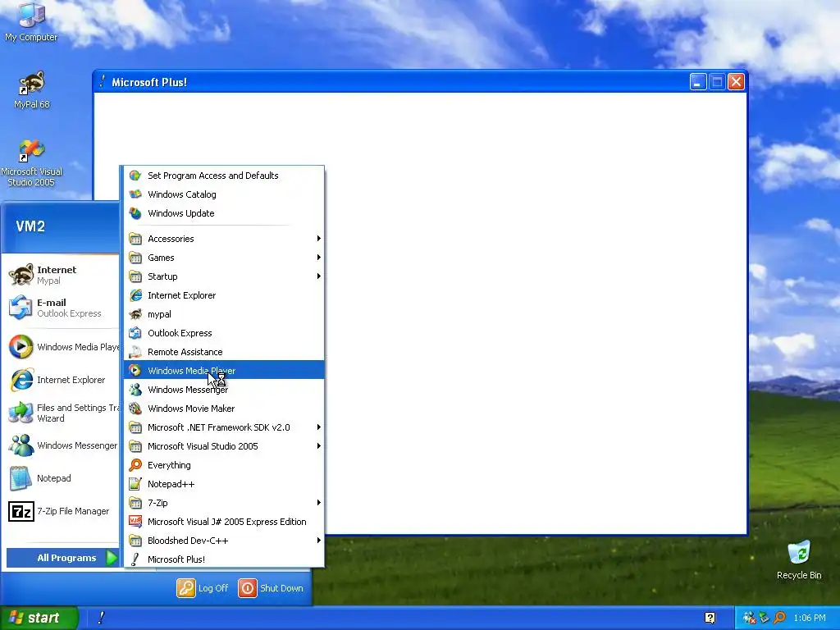
Task: Select Bloodshed Dev-C++ folder label
Action: point(188,540)
